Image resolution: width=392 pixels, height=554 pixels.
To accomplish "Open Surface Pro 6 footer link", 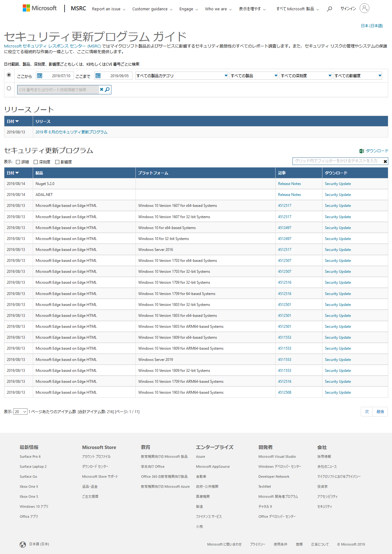I will [x=30, y=457].
